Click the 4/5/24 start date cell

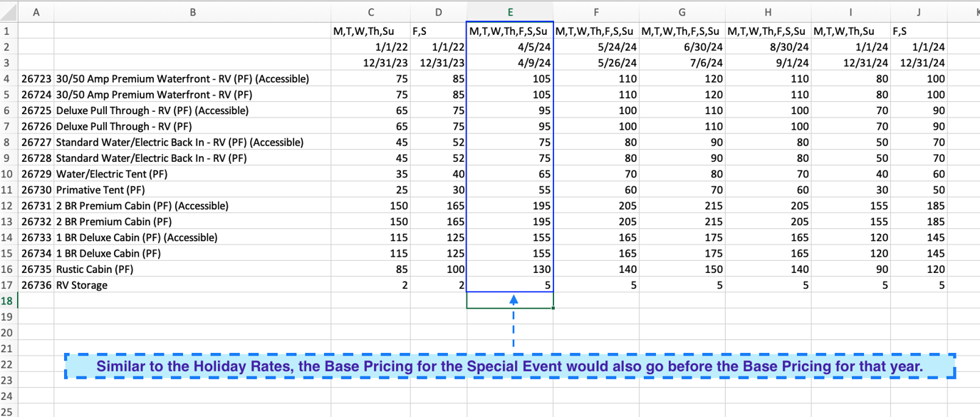click(510, 47)
